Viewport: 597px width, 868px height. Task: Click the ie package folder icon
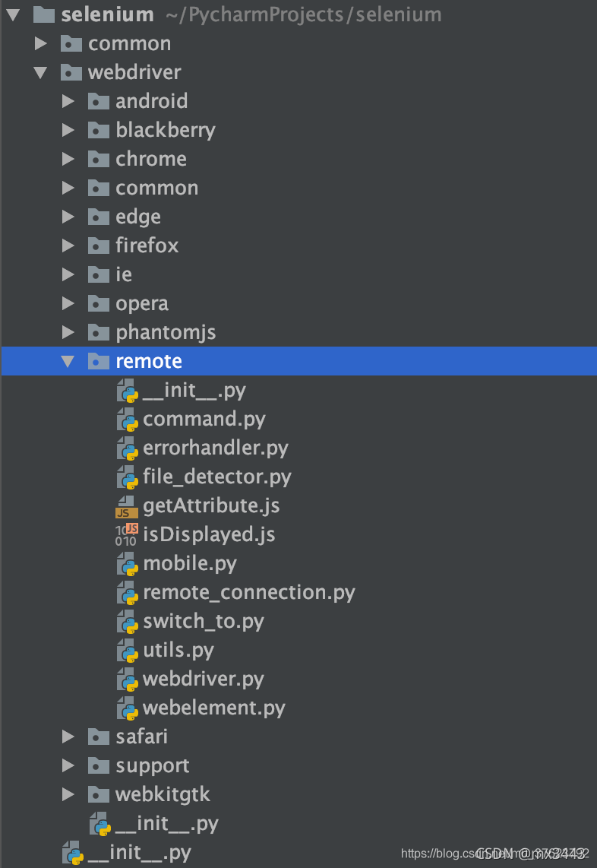(99, 274)
